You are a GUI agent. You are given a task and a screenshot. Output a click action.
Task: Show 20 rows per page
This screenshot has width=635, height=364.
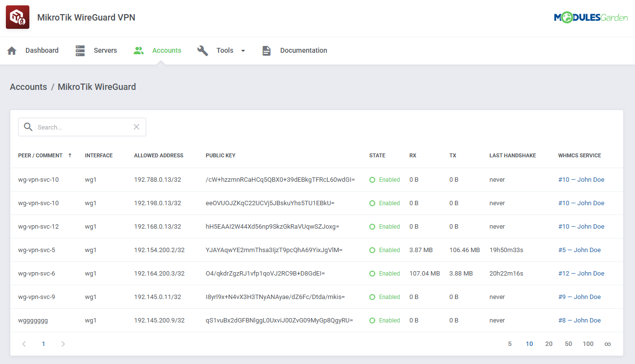click(x=549, y=344)
